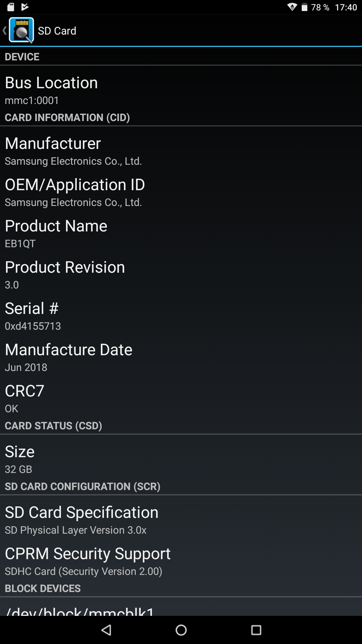Viewport: 362px width, 644px height.
Task: Tap the Android Home circle button
Action: pyautogui.click(x=181, y=630)
